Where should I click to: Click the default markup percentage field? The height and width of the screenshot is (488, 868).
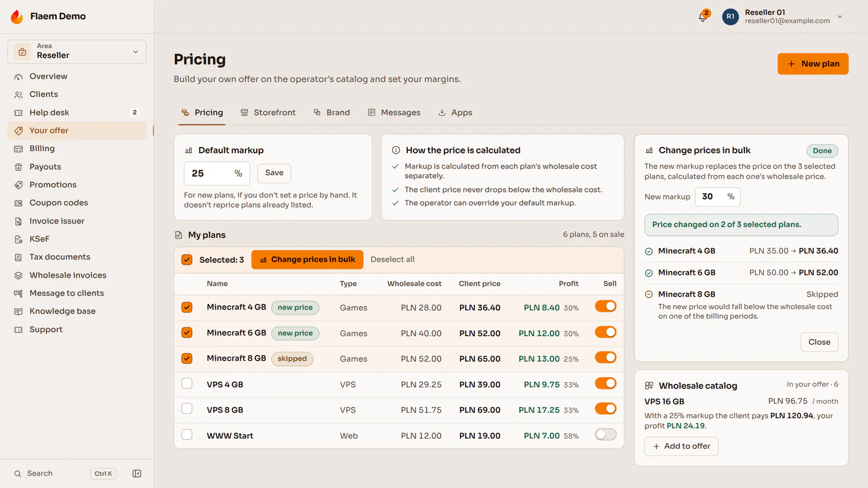[x=216, y=174]
